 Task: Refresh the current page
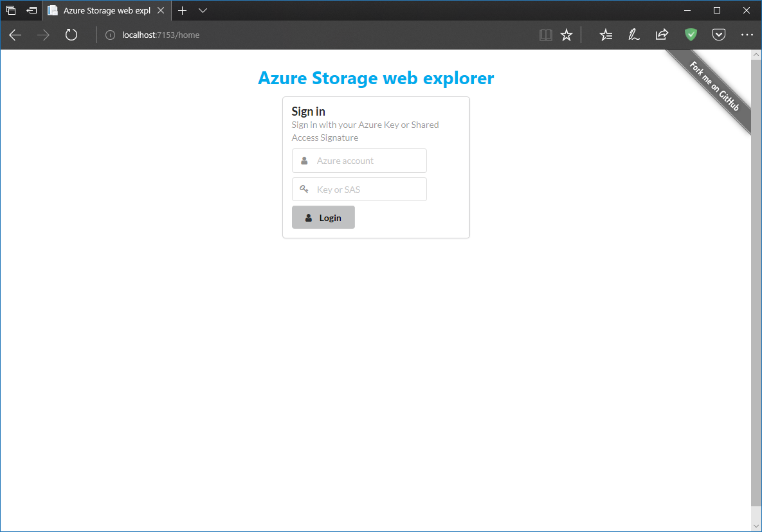coord(71,35)
